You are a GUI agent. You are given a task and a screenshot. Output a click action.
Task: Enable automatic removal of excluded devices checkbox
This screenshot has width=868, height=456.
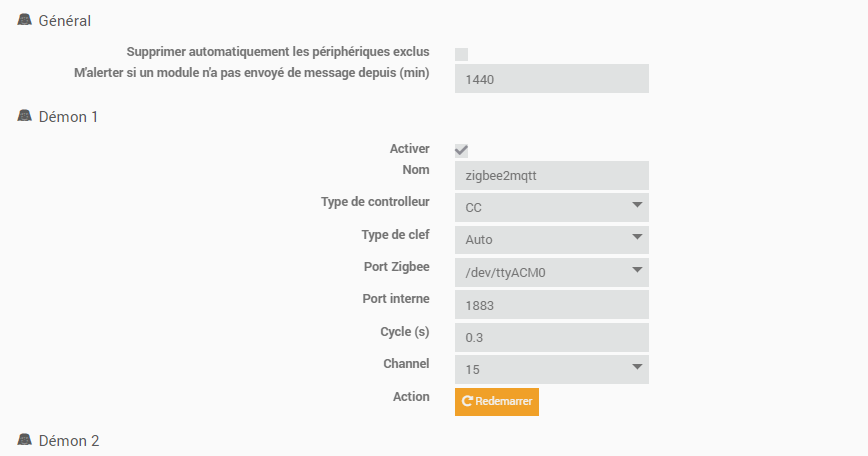pyautogui.click(x=461, y=54)
